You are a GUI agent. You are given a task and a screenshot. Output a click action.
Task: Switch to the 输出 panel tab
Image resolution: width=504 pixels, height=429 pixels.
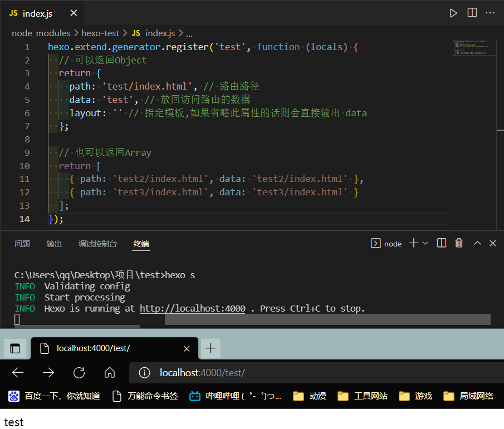coord(54,244)
